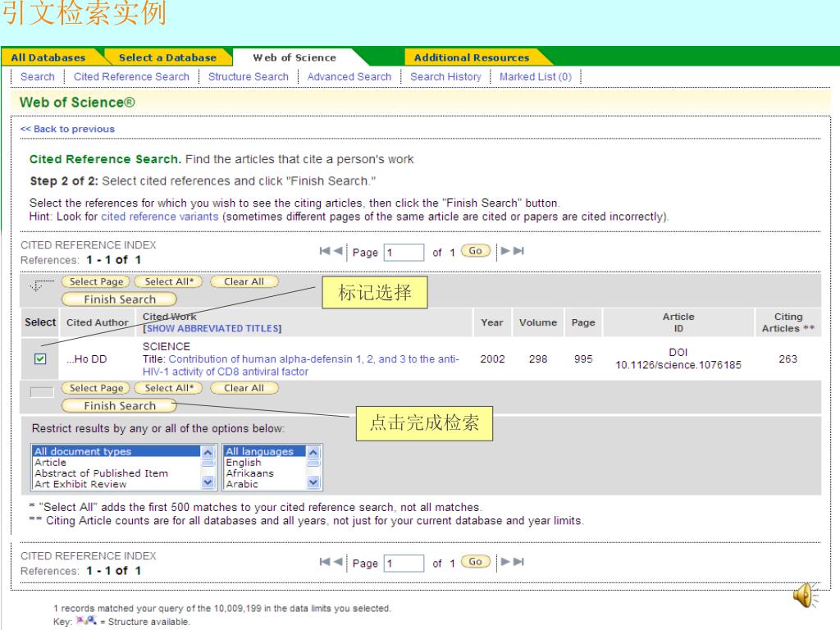
Task: Select All document types option
Action: pyautogui.click(x=116, y=452)
